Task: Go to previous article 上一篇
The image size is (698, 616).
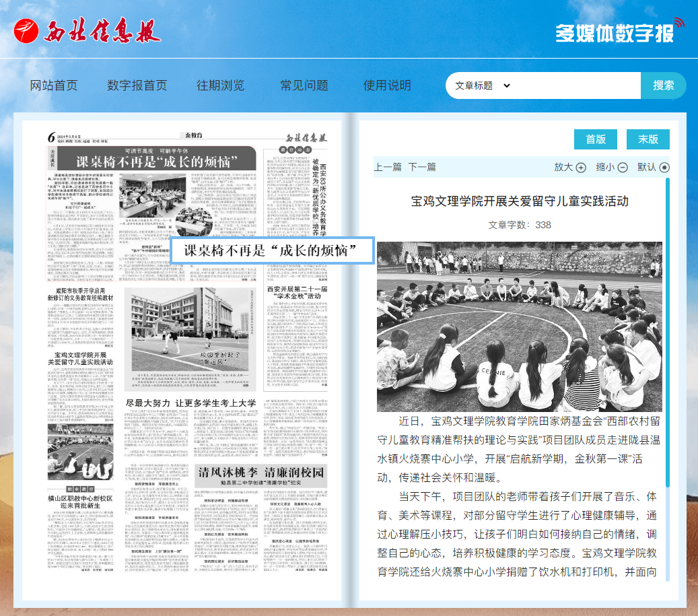Action: click(388, 167)
